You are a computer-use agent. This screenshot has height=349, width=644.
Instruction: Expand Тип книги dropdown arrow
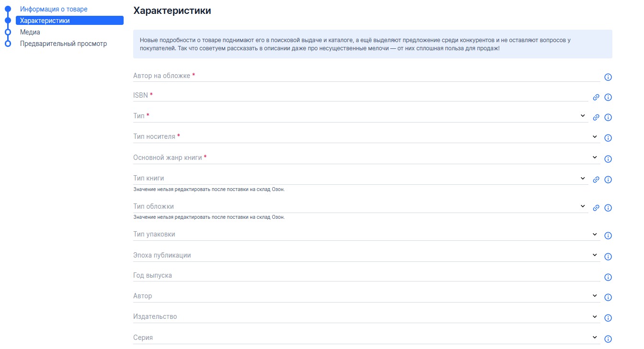[583, 178]
